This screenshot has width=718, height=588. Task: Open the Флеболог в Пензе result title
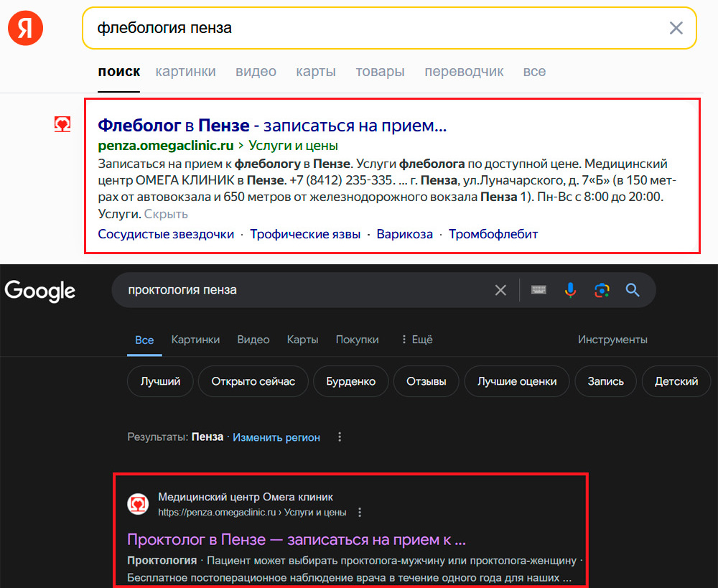click(x=272, y=125)
